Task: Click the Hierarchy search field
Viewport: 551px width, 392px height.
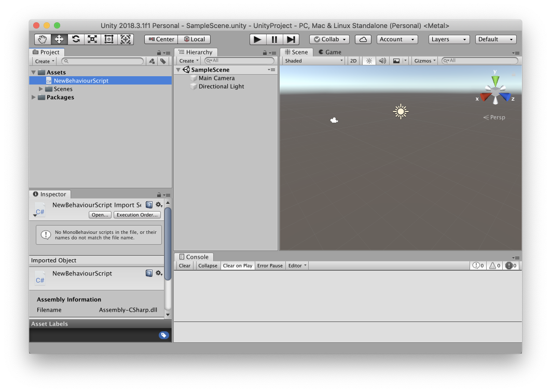Action: (x=240, y=61)
